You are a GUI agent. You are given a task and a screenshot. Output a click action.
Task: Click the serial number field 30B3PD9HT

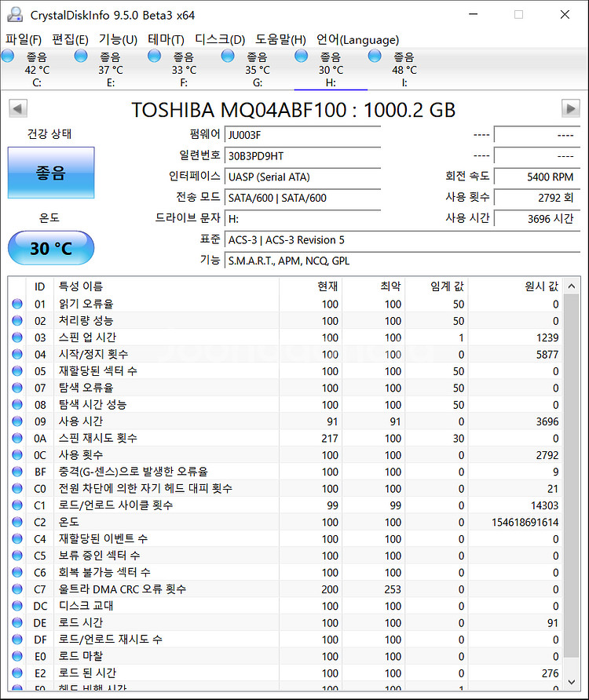tap(302, 156)
